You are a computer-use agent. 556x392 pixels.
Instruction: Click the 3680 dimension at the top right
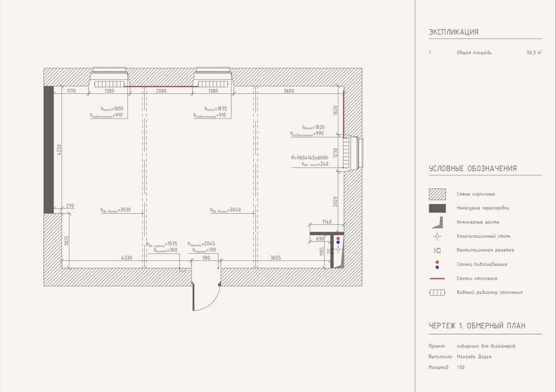pyautogui.click(x=289, y=91)
